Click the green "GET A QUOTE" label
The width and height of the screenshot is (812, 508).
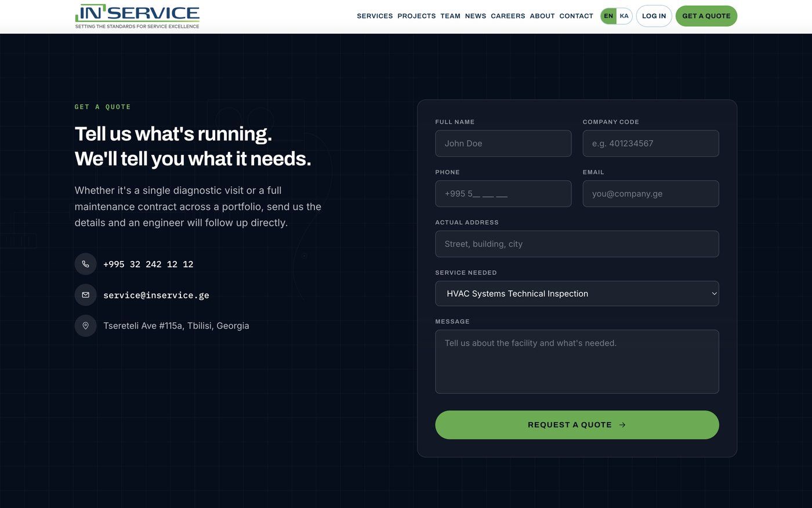tap(103, 107)
